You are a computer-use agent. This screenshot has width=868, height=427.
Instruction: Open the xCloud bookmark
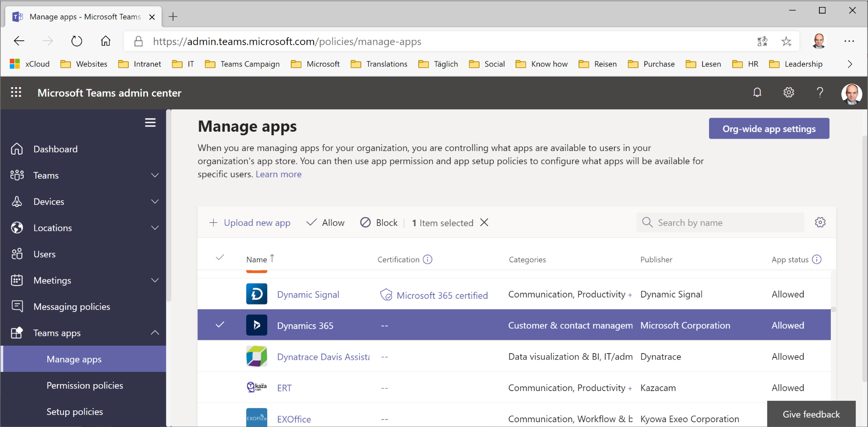point(29,64)
